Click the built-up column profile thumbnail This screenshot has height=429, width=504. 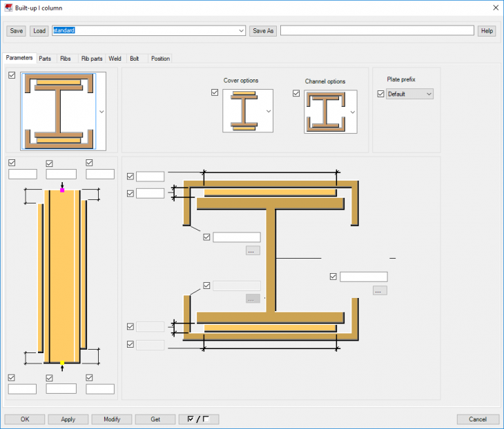(59, 111)
